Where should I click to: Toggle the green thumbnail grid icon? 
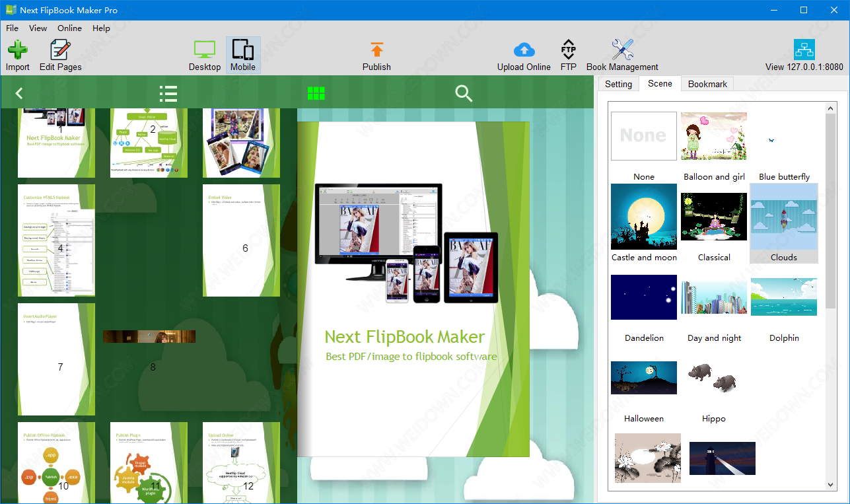(316, 93)
